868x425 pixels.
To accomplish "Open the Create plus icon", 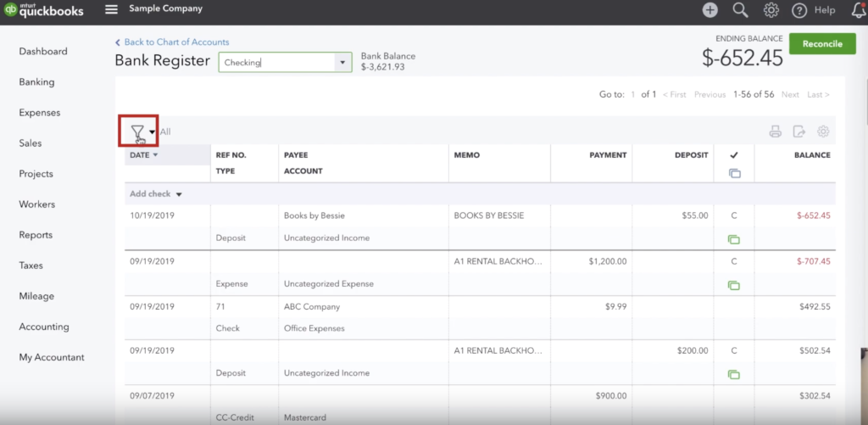I will (710, 10).
